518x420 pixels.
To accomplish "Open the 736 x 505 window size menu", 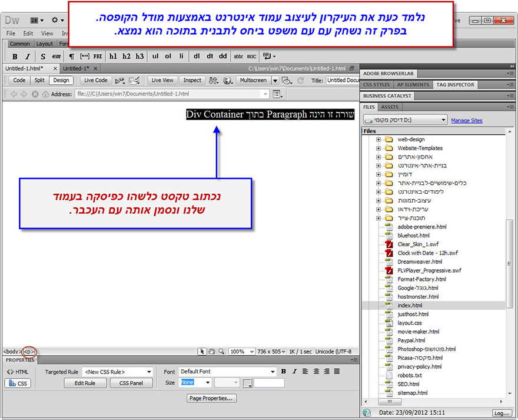I will pos(271,352).
